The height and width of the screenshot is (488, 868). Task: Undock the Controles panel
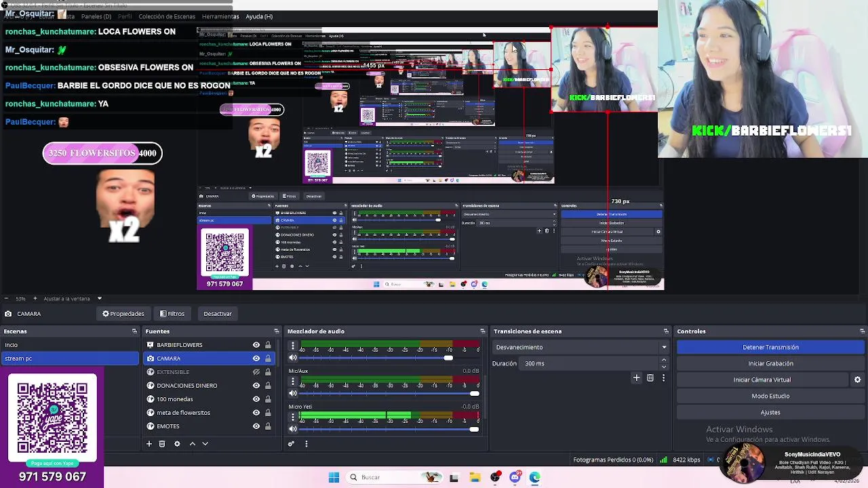point(862,331)
